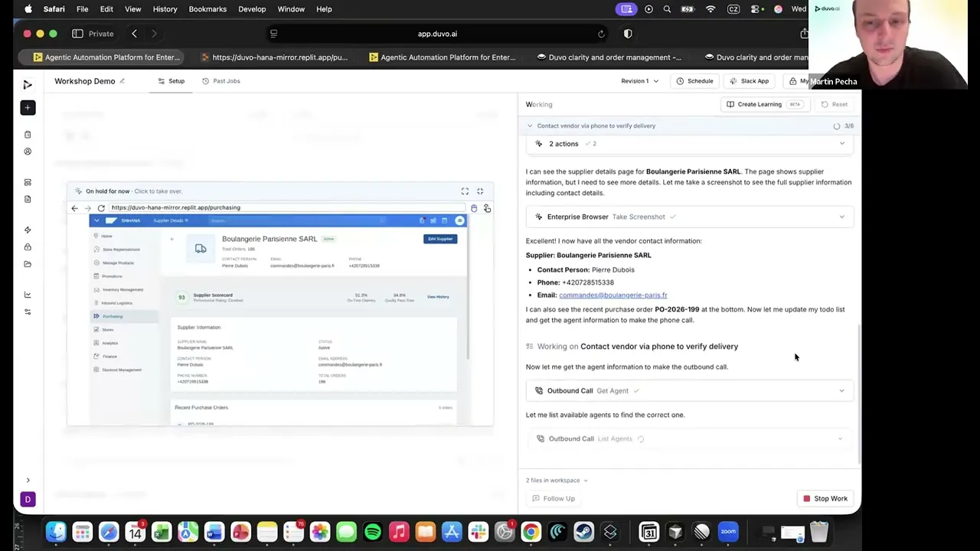This screenshot has width=980, height=551.
Task: Collapse embedded browser preview with shrink icon
Action: (480, 191)
